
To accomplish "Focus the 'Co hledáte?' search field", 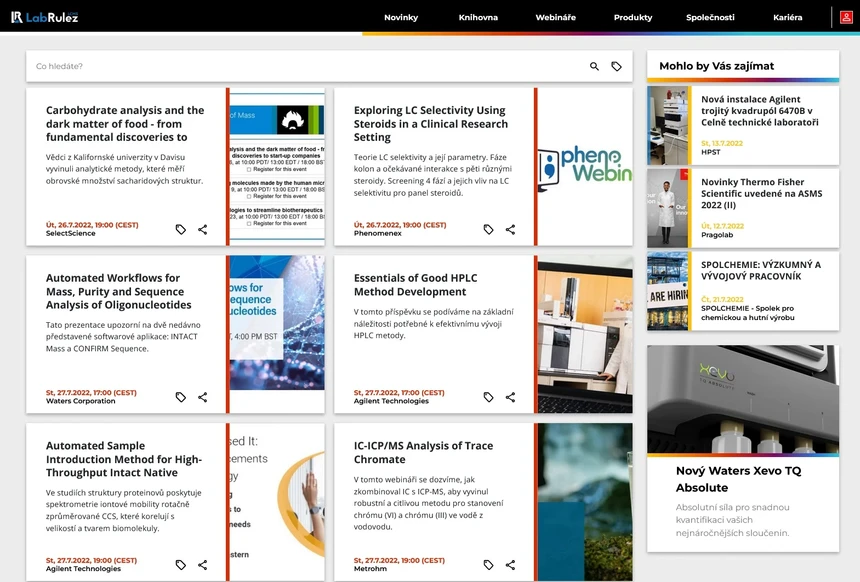I will click(307, 66).
